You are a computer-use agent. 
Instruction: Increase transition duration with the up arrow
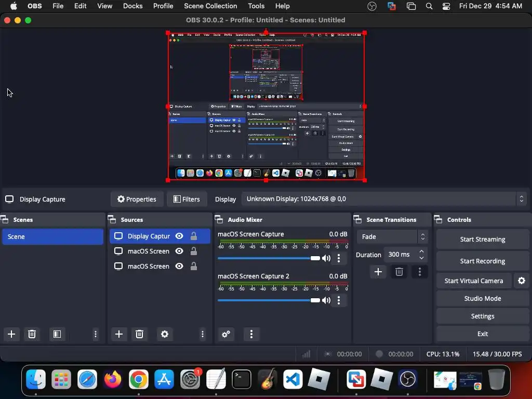(421, 251)
